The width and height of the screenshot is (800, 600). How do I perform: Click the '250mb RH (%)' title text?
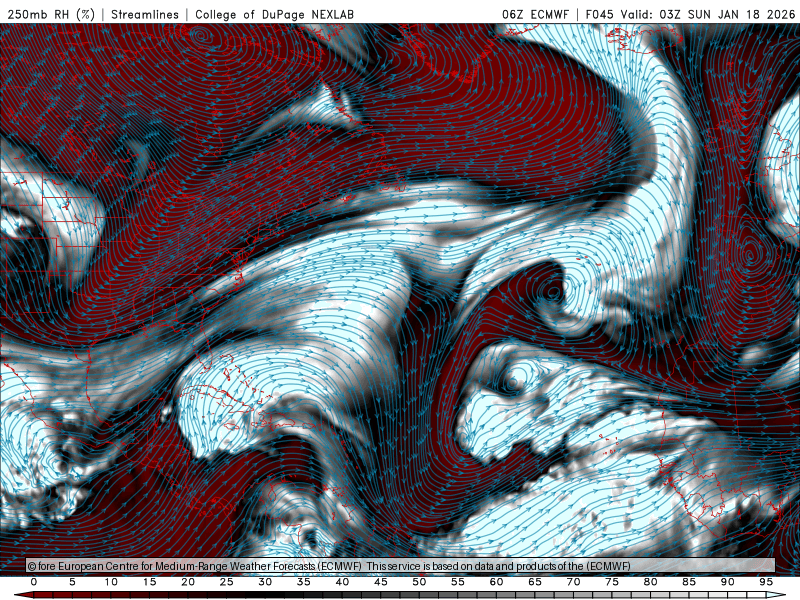tap(51, 14)
